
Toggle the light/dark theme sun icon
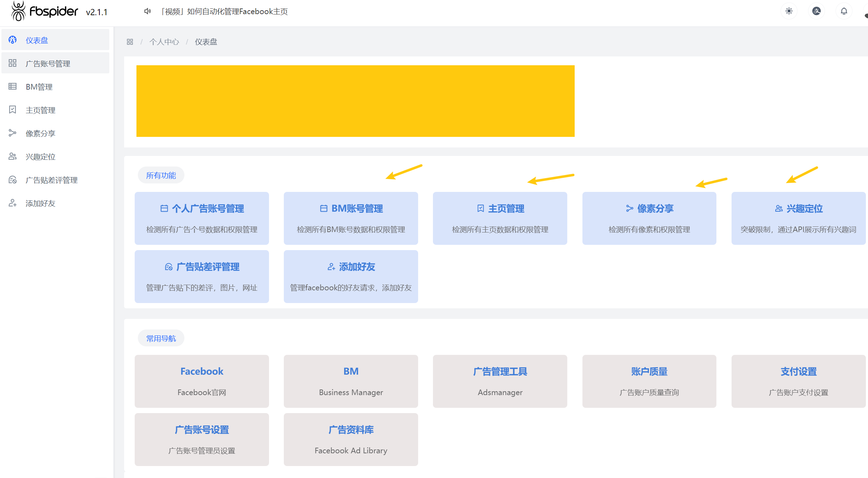789,11
